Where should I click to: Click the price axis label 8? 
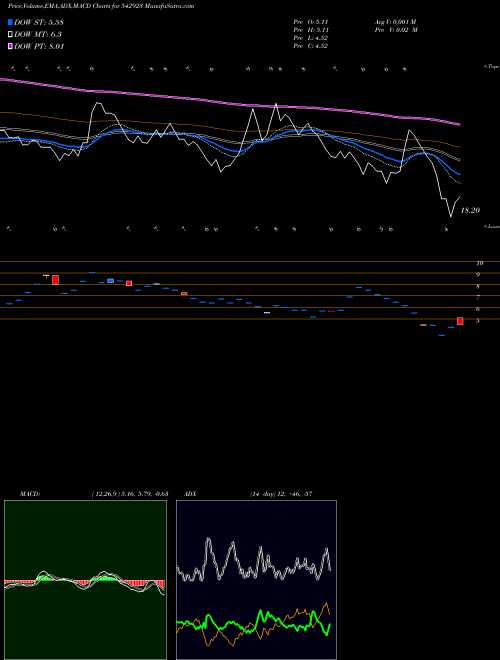coord(478,286)
